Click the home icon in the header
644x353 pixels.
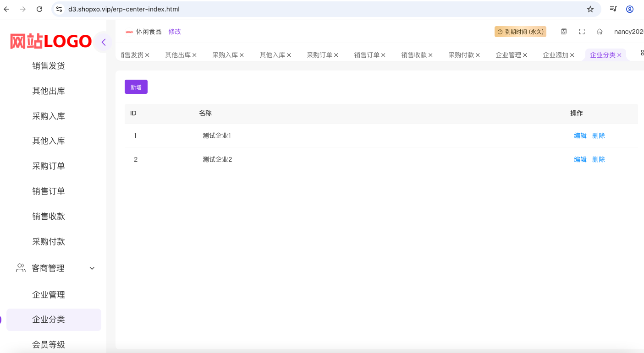(x=600, y=32)
